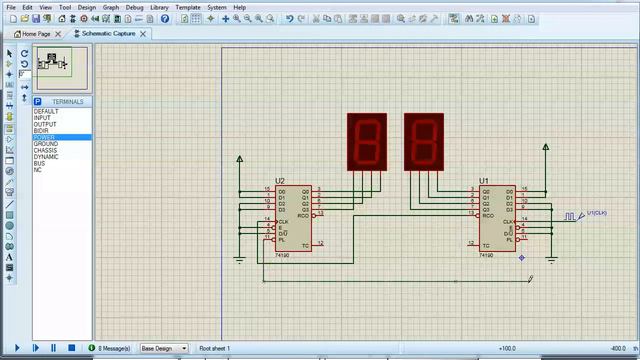This screenshot has width=640, height=360.
Task: Click the red Remove Sheet icon
Action: 506,19
